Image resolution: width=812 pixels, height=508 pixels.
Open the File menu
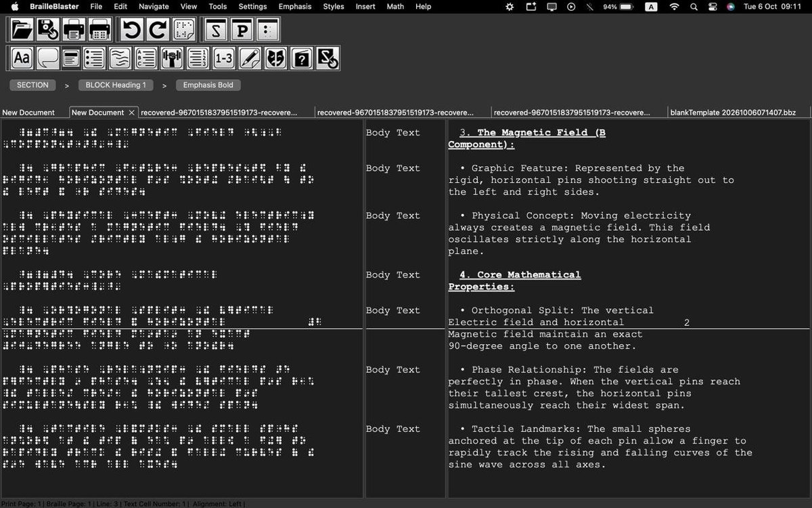[x=96, y=7]
